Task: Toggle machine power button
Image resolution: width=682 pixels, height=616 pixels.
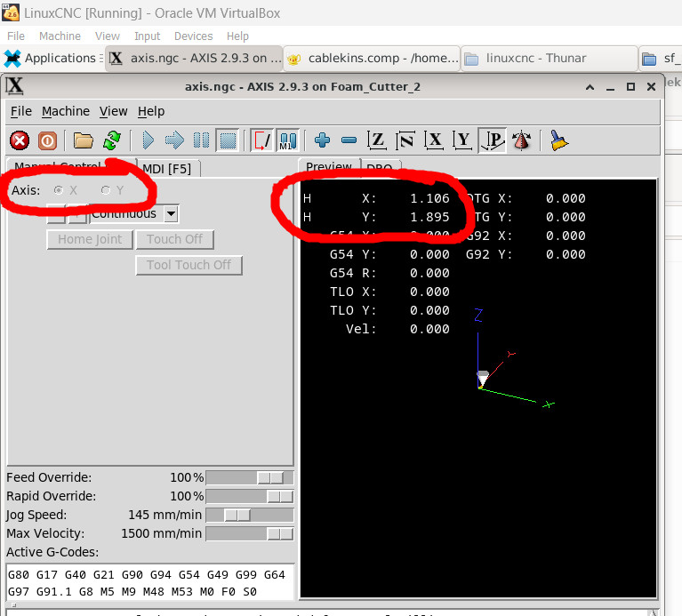Action: click(47, 140)
